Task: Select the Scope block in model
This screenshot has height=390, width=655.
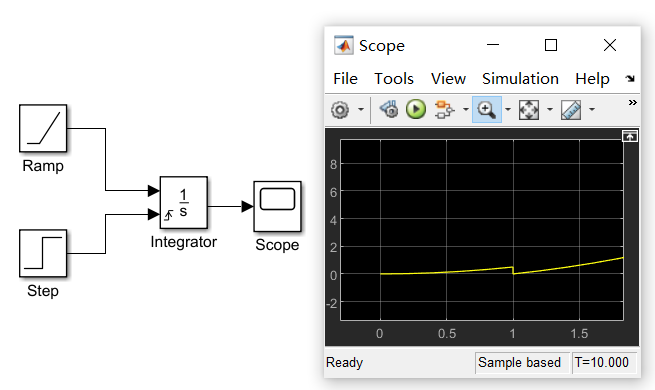Action: (277, 206)
